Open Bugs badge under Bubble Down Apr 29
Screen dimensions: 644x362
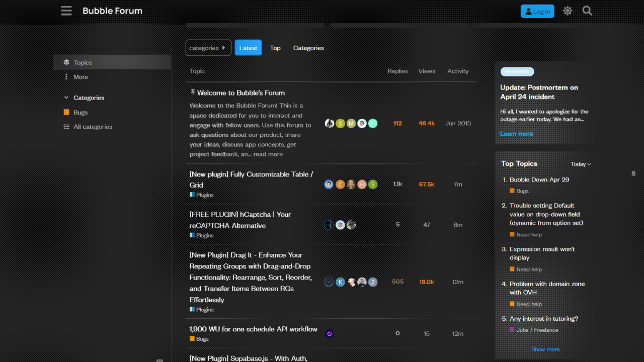(519, 191)
